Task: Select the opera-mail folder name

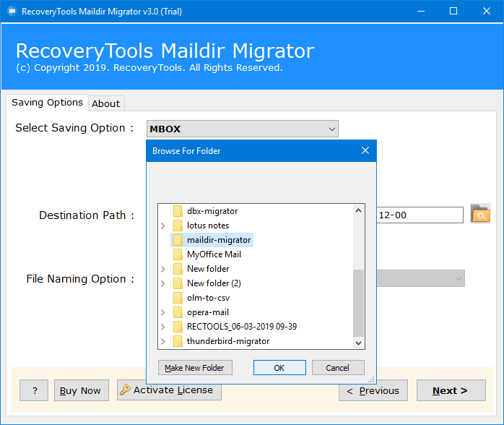Action: [208, 312]
